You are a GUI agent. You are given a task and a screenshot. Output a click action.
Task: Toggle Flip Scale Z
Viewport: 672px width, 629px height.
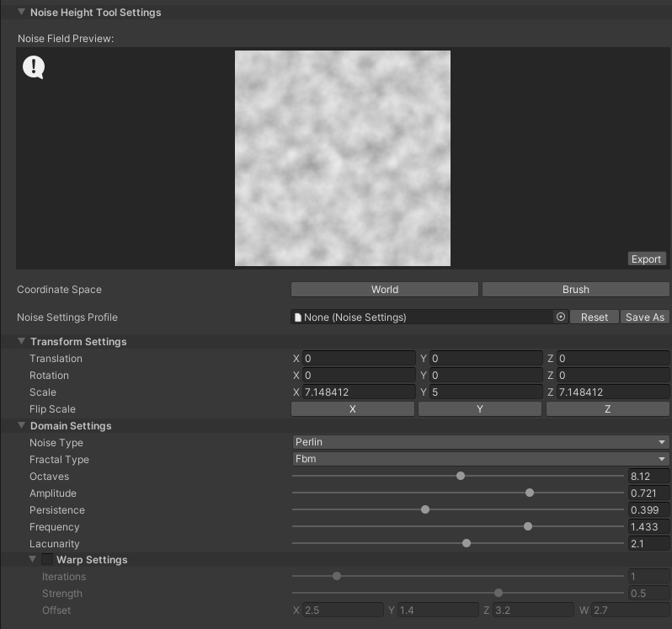(607, 409)
